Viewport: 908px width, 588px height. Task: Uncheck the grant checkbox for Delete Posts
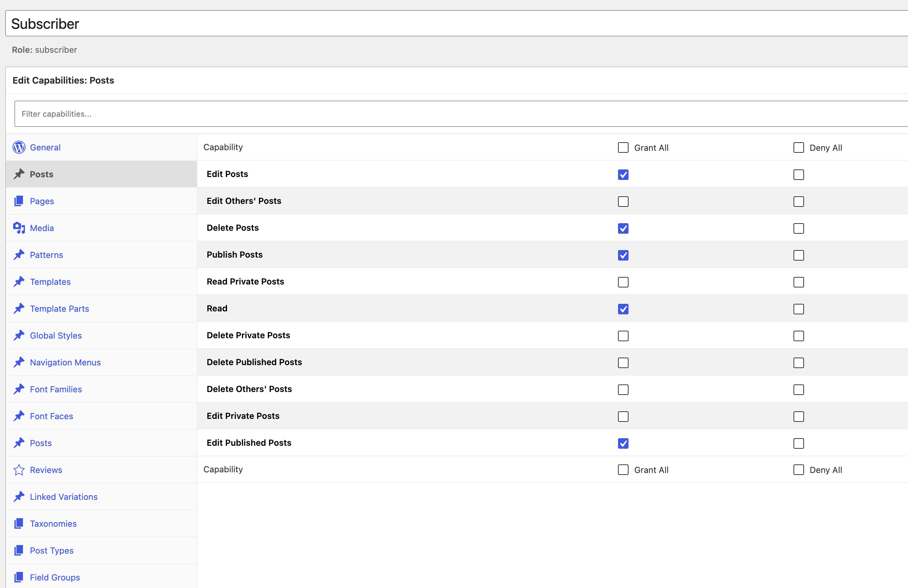[x=623, y=228]
